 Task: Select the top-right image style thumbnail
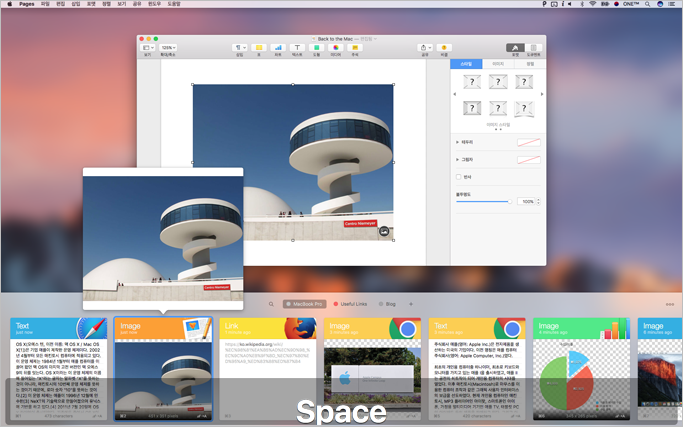[x=524, y=82]
